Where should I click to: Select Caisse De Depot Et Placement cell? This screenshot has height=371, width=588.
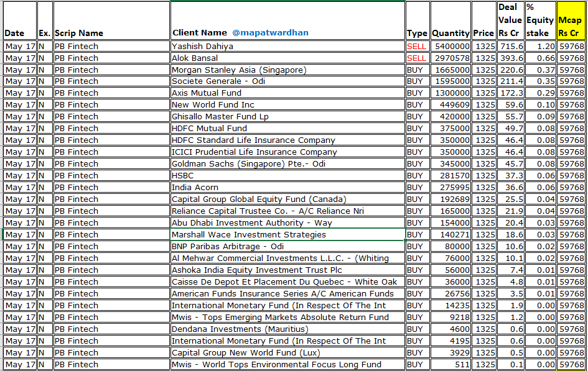[x=287, y=282]
